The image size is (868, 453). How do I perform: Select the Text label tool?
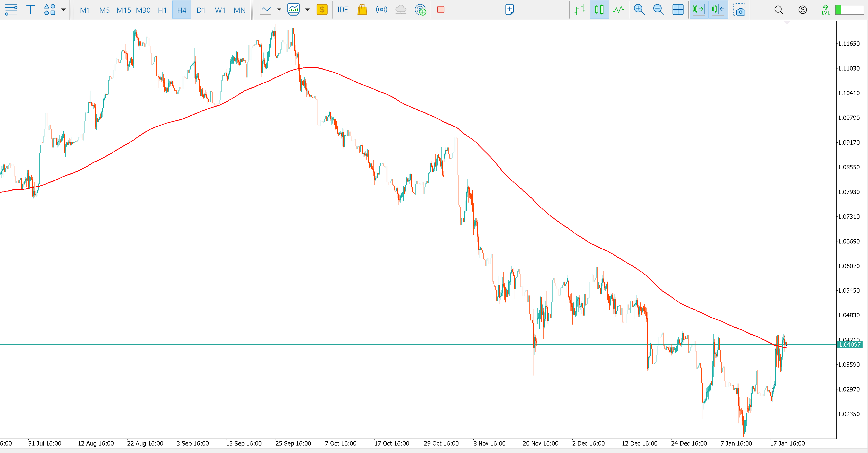pos(30,10)
